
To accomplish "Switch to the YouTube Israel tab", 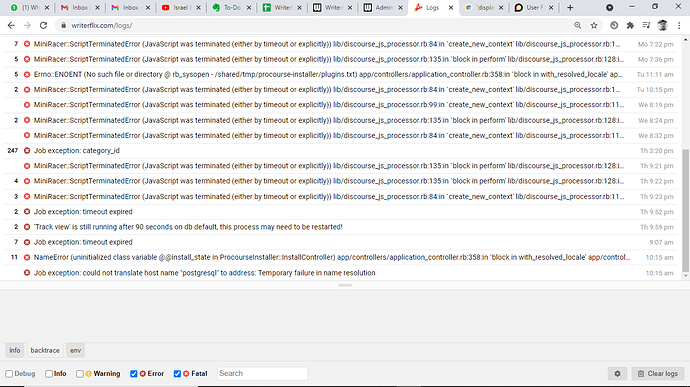I will [x=180, y=7].
